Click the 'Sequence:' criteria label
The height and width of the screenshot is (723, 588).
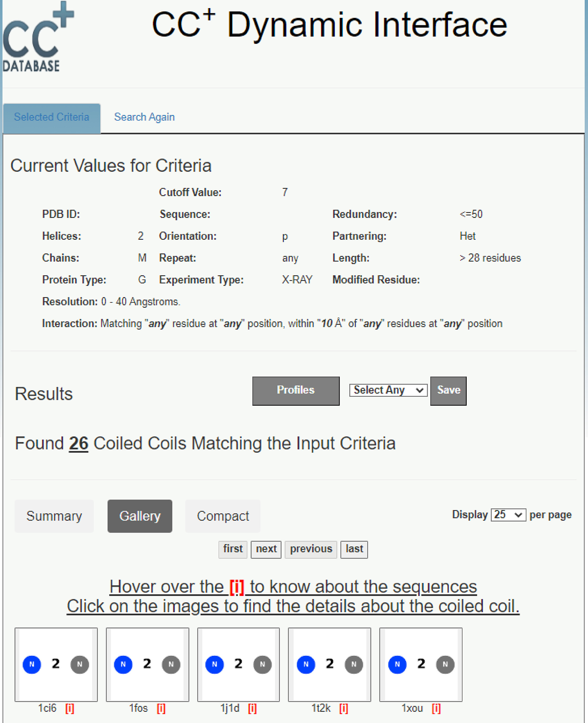pos(185,214)
